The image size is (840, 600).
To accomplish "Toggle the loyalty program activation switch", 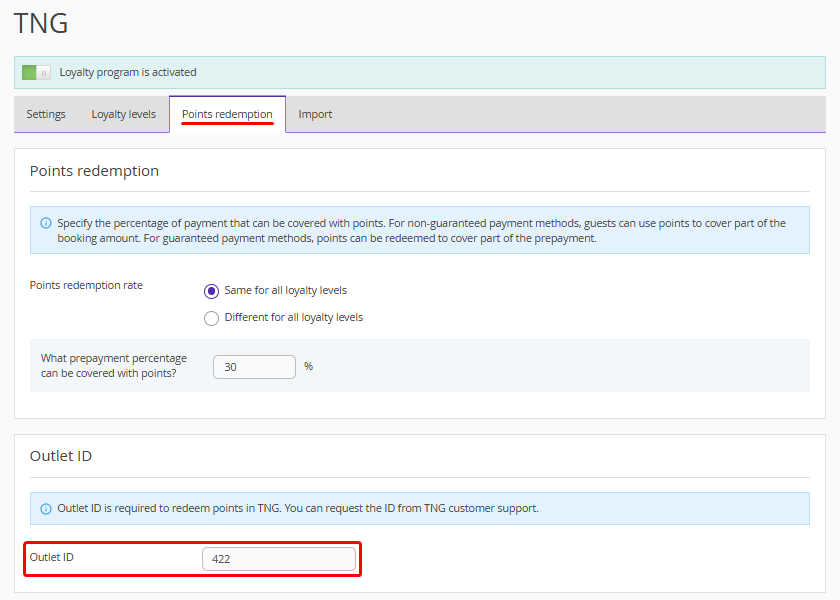I will tap(36, 73).
